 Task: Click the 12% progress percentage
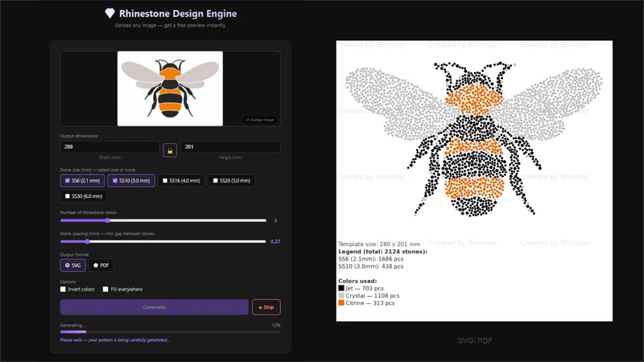click(276, 325)
